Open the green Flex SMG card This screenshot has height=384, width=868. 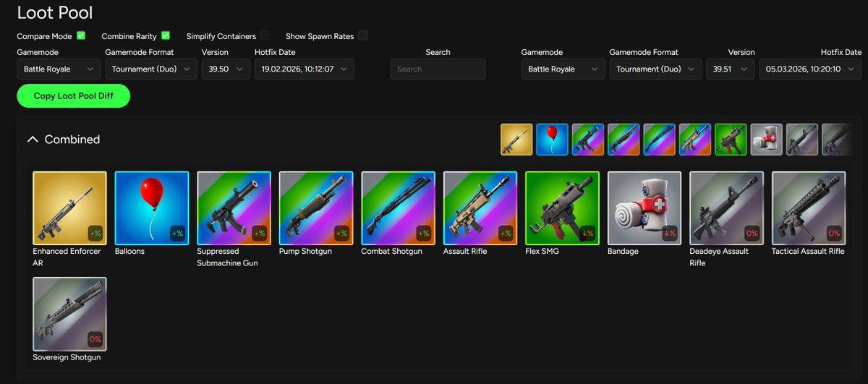tap(562, 208)
